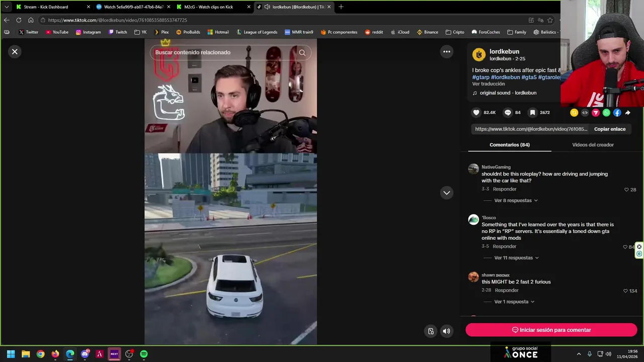The height and width of the screenshot is (362, 644).
Task: Open OBS Studio from the taskbar
Action: [x=129, y=354]
